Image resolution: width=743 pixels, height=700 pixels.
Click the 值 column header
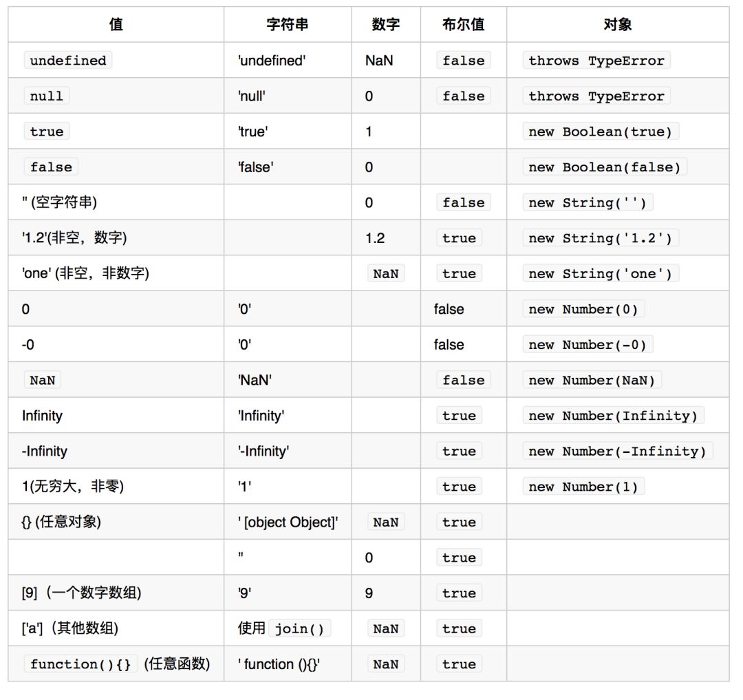116,25
